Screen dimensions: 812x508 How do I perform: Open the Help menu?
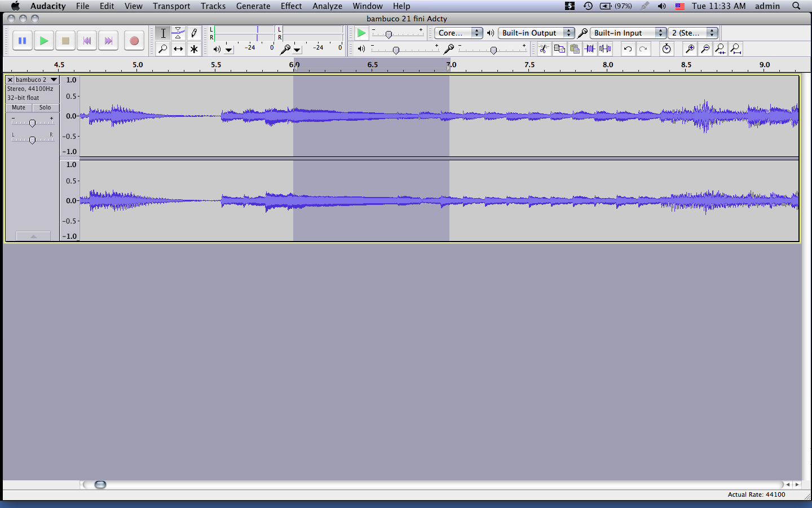click(401, 6)
